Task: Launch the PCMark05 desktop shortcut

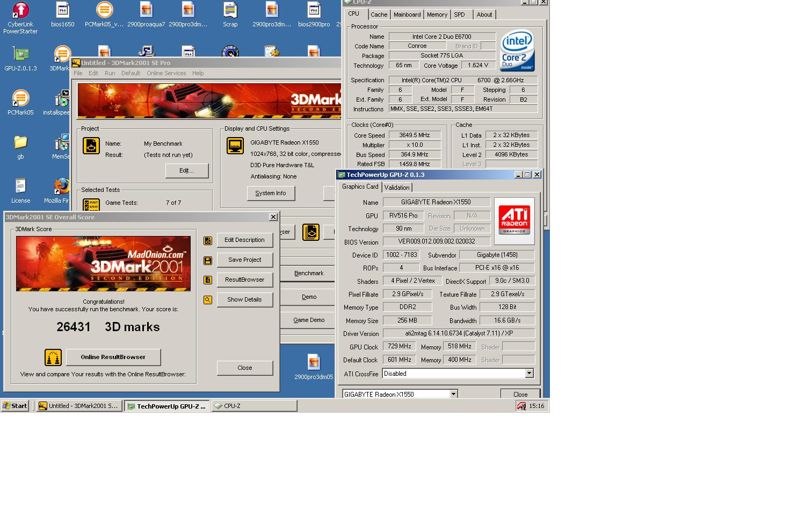Action: [x=20, y=103]
